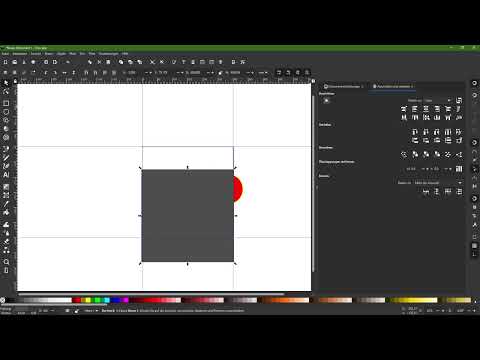Toggle treat selection as group button
Image resolution: width=480 pixels, height=360 pixels.
coord(459,100)
